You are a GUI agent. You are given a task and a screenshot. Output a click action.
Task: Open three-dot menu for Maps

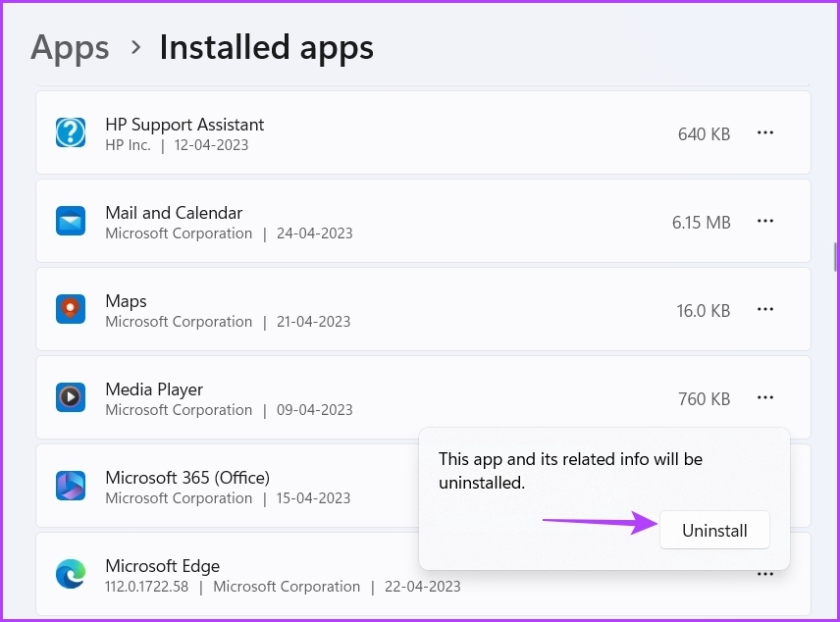click(x=765, y=310)
